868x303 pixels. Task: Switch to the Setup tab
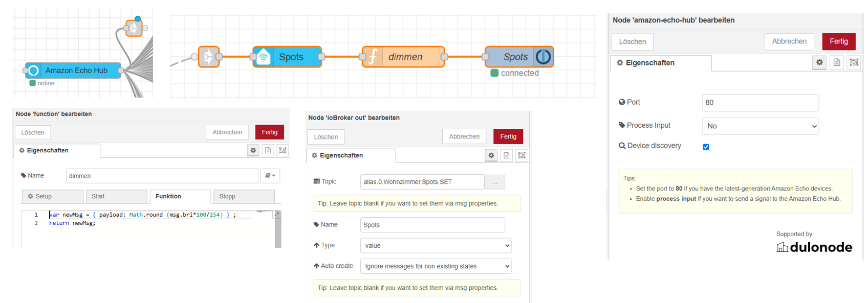pyautogui.click(x=52, y=196)
